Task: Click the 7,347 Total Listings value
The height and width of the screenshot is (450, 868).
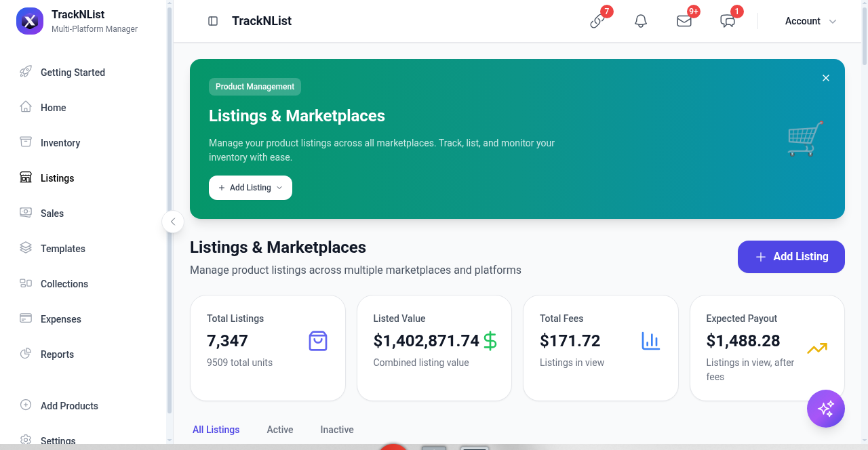Action: [227, 341]
